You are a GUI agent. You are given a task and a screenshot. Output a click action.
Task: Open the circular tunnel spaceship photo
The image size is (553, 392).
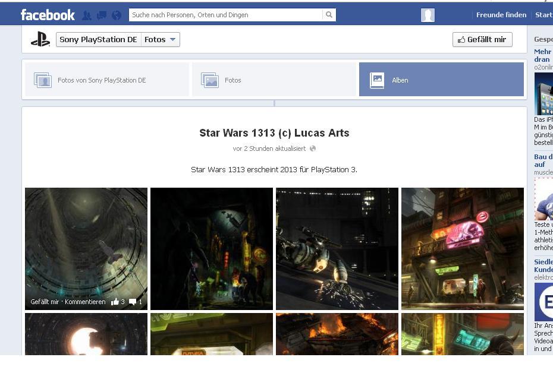click(86, 249)
